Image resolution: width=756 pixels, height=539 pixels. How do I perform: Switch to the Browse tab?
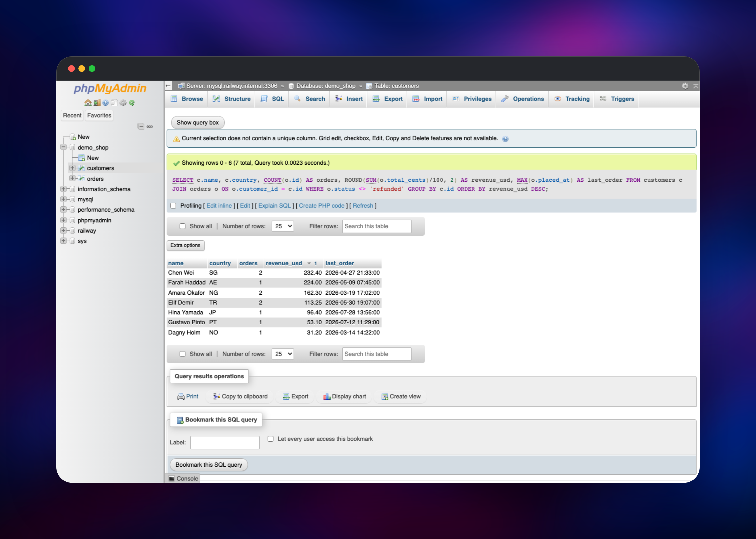pos(187,99)
